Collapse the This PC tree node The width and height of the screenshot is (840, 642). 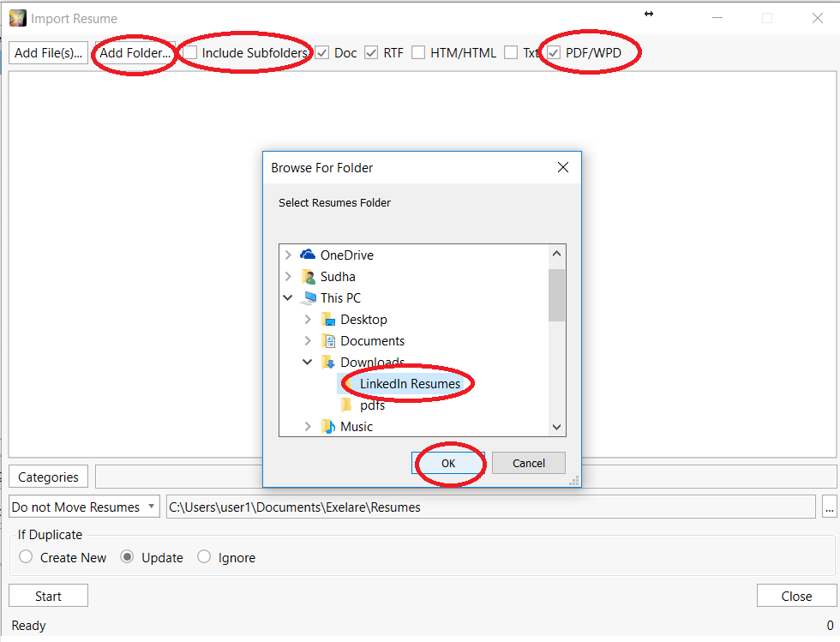(288, 298)
